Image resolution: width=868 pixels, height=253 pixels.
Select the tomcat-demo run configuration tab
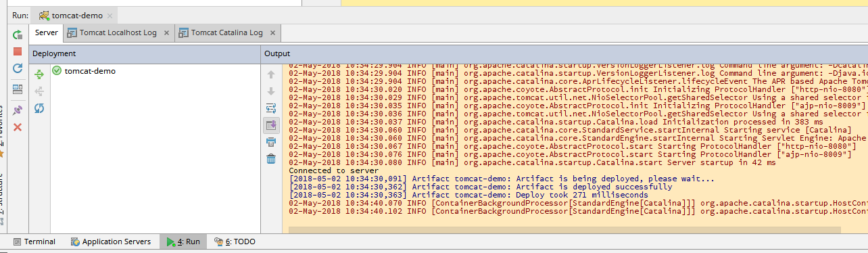click(76, 15)
